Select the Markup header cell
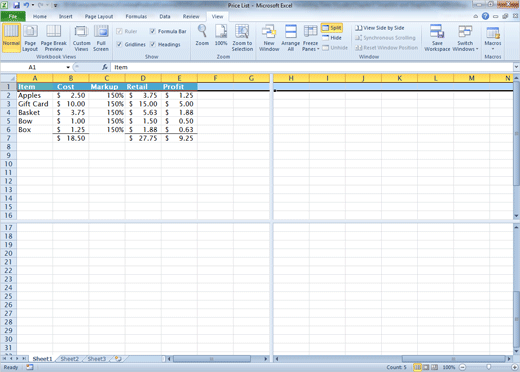 pyautogui.click(x=107, y=87)
